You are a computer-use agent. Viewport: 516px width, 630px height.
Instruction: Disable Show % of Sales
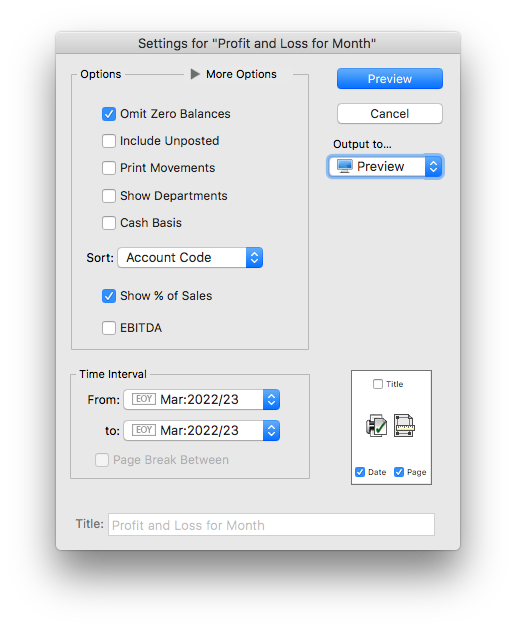(x=109, y=296)
